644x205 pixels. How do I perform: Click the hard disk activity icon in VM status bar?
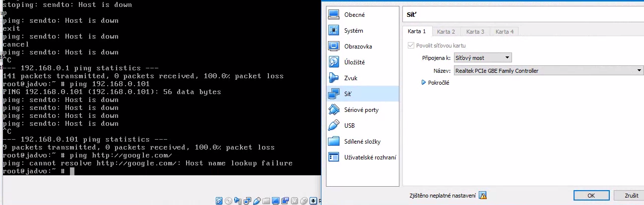point(219,201)
